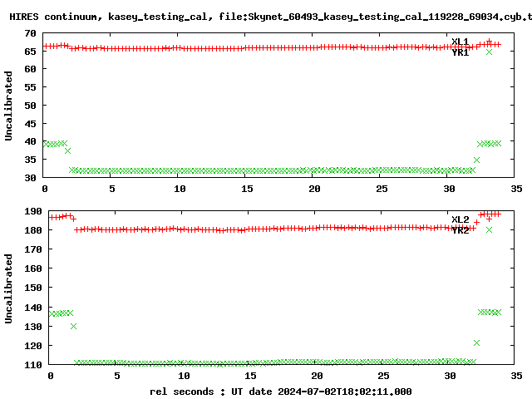Image resolution: width=532 pixels, height=399 pixels.
Task: Click the 20 x-axis tick of bottom plot
Action: pyautogui.click(x=317, y=376)
